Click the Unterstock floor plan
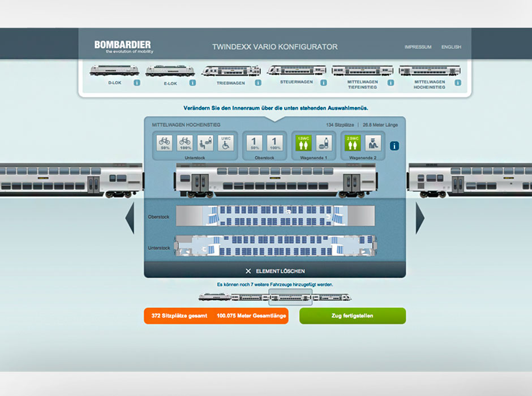Image resolution: width=532 pixels, height=396 pixels. [276, 246]
